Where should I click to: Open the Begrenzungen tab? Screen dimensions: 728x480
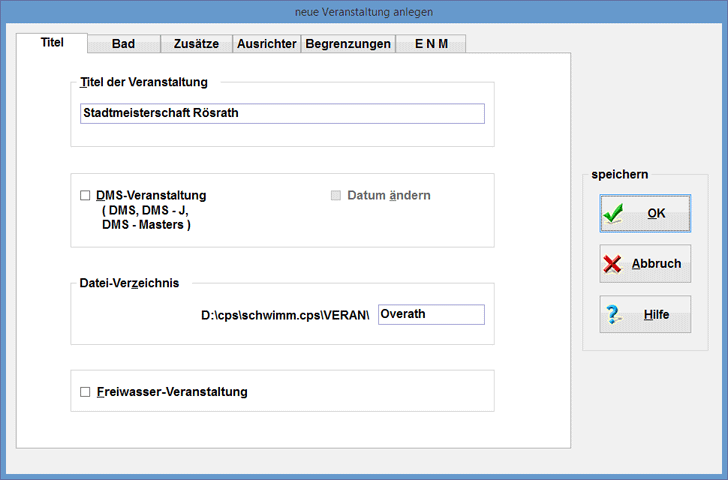click(347, 44)
